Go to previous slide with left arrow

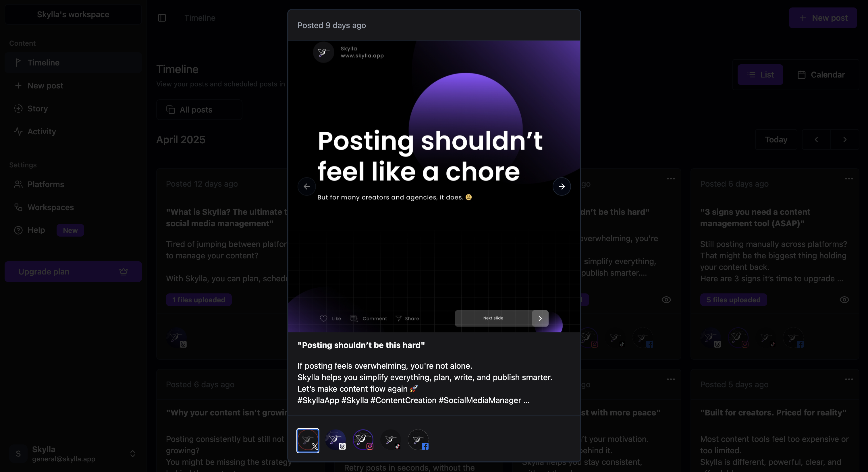coord(307,186)
